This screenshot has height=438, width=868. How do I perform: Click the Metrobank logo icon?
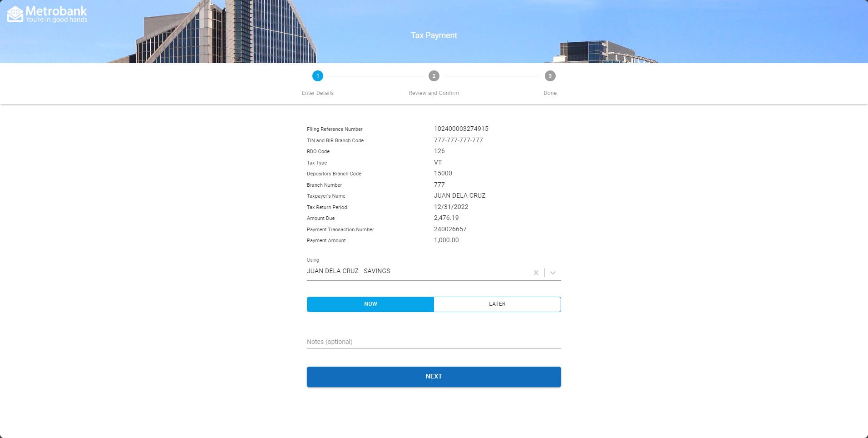click(15, 14)
